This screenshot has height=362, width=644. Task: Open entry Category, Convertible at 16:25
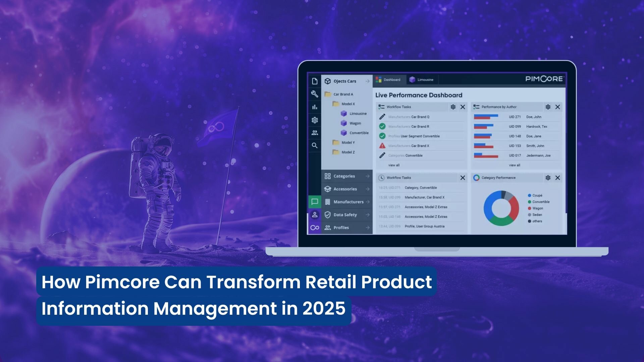(x=422, y=188)
